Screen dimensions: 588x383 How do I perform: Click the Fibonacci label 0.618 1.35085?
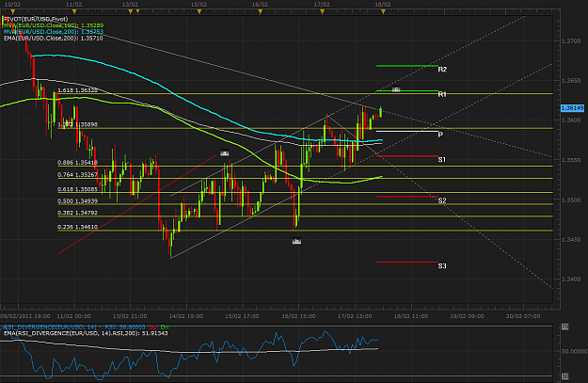tap(77, 189)
